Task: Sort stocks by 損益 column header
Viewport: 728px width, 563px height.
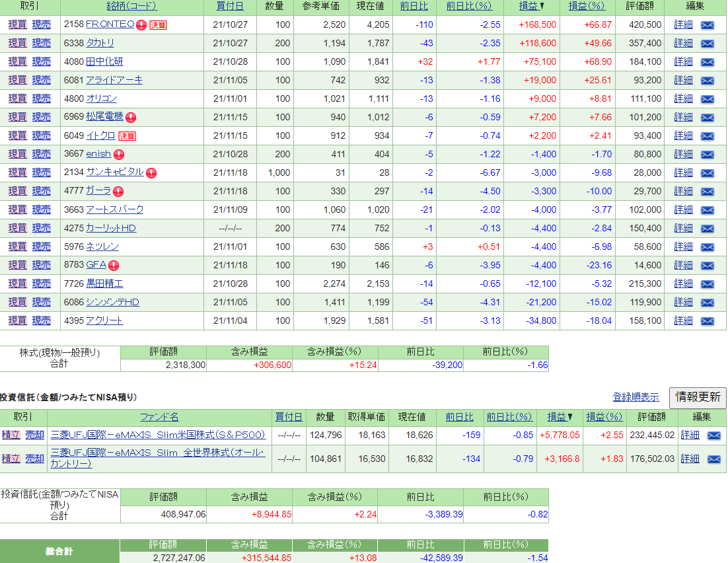Action: [x=528, y=6]
